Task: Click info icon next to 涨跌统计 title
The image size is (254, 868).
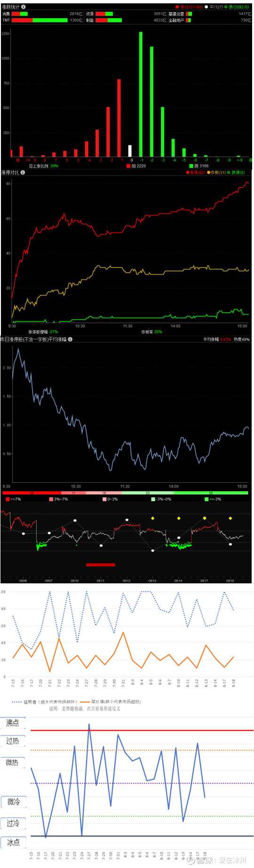Action: [x=24, y=7]
